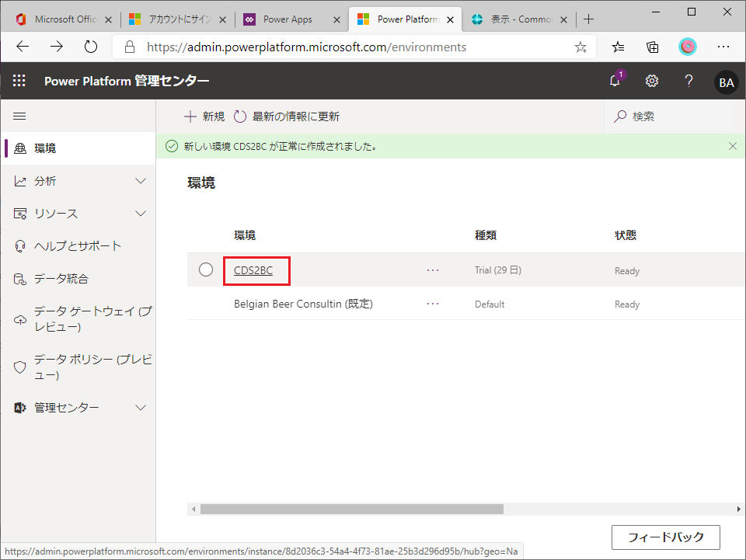Close the Power Apps tab
The image size is (746, 560).
336,19
